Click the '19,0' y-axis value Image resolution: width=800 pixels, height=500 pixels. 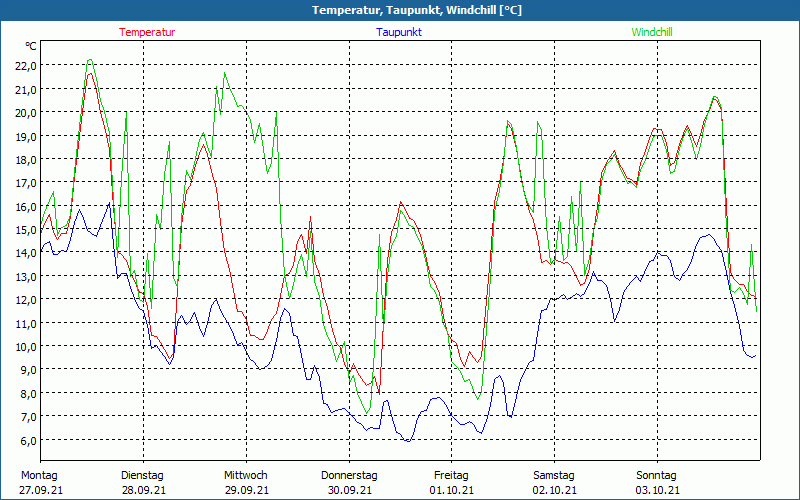pos(26,136)
